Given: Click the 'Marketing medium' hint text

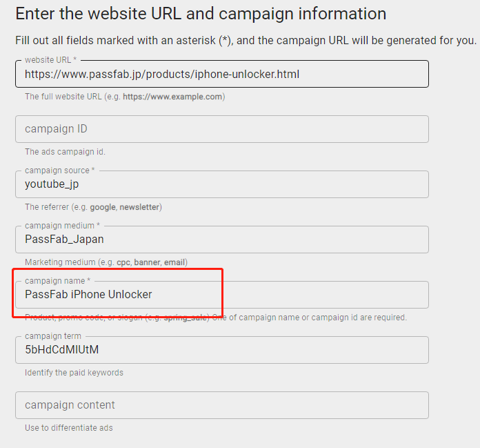Looking at the screenshot, I should coord(106,262).
